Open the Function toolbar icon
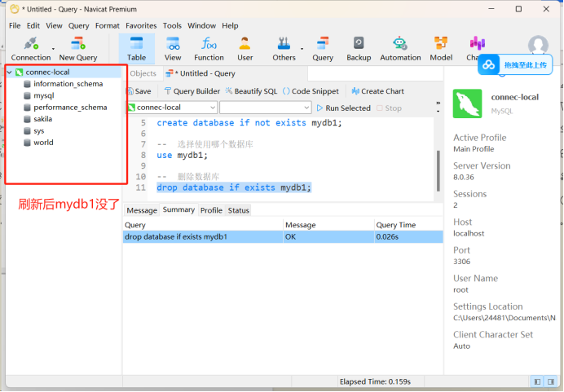The height and width of the screenshot is (392, 564). pos(209,49)
